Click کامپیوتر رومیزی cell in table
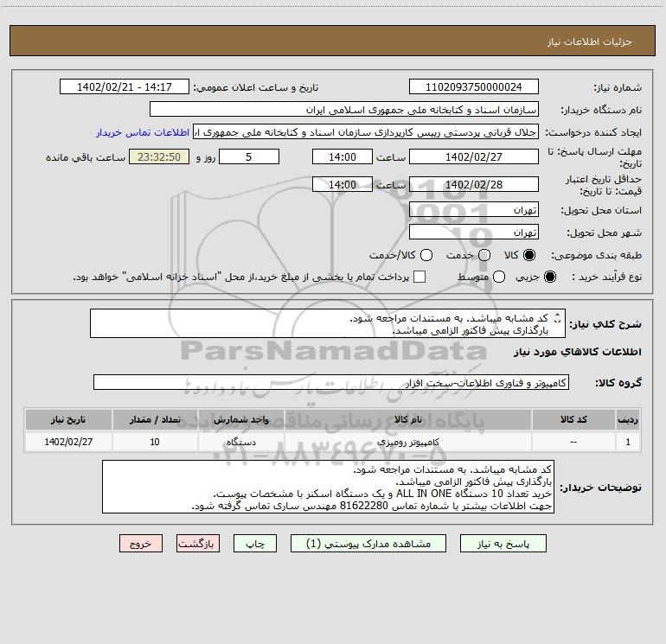Viewport: 666px width, 644px height. 407,442
